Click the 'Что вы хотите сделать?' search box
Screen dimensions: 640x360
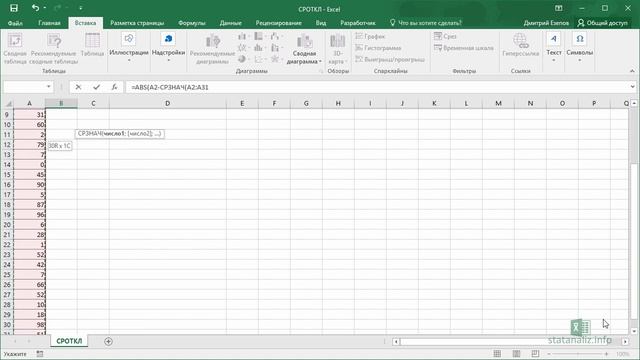point(426,23)
